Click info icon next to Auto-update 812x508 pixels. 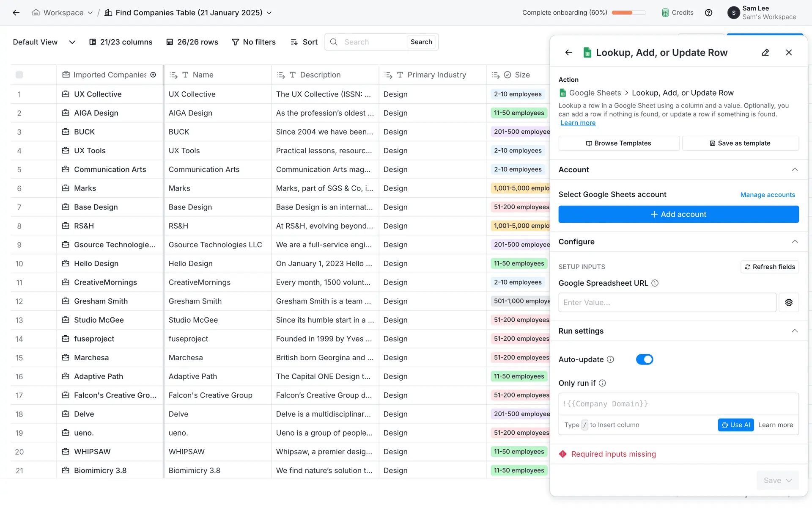(610, 359)
